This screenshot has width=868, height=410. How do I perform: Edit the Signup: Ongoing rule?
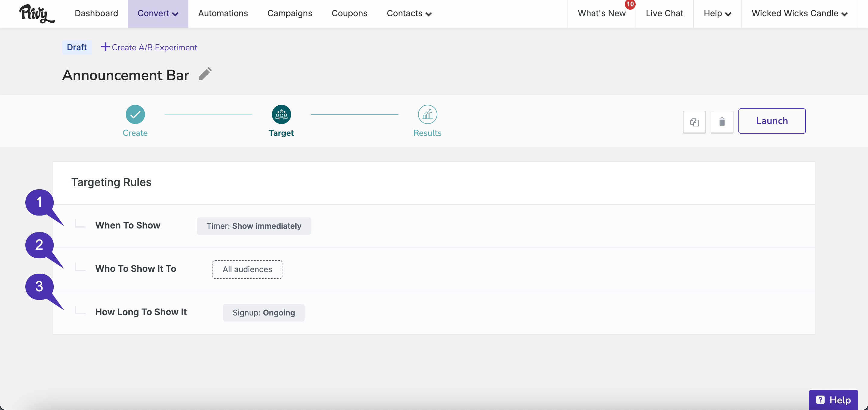[263, 313]
